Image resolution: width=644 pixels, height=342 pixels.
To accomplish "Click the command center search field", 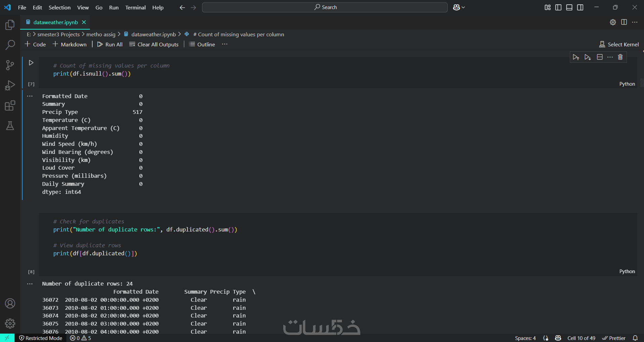I will point(325,7).
